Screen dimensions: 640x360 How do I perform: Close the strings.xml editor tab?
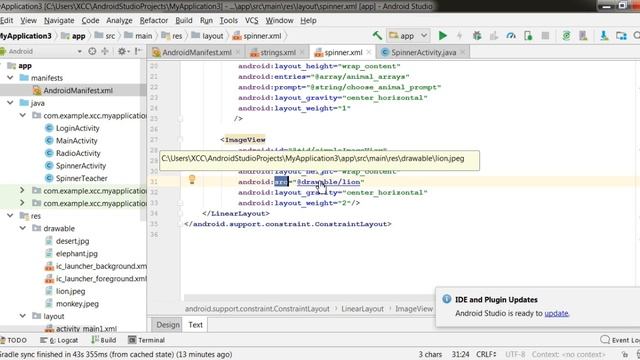302,52
